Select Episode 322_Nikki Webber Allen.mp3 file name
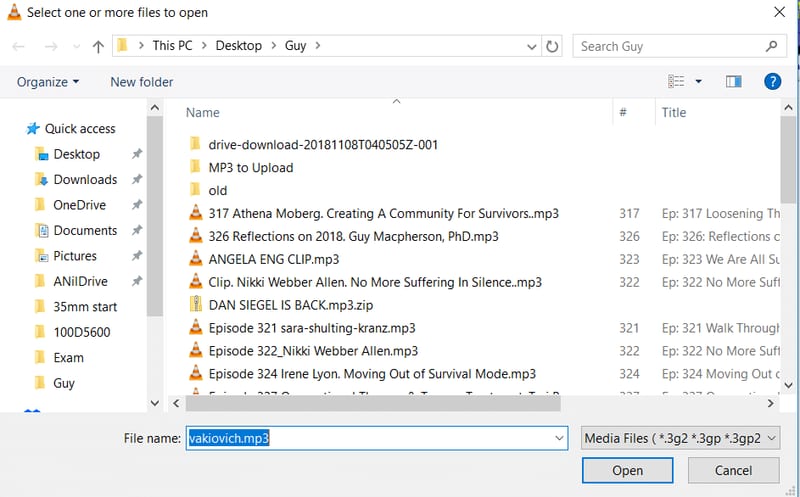Image resolution: width=800 pixels, height=497 pixels. [x=313, y=351]
